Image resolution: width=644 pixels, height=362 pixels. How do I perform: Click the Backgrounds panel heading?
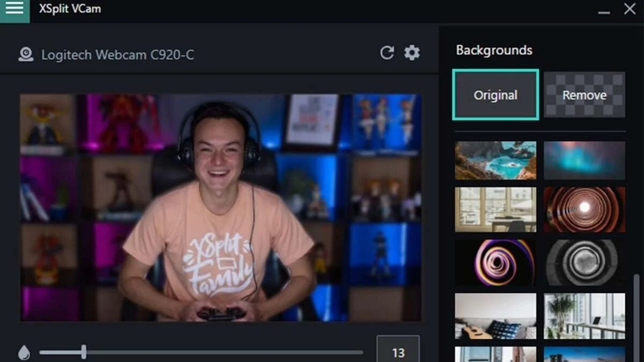click(x=494, y=50)
